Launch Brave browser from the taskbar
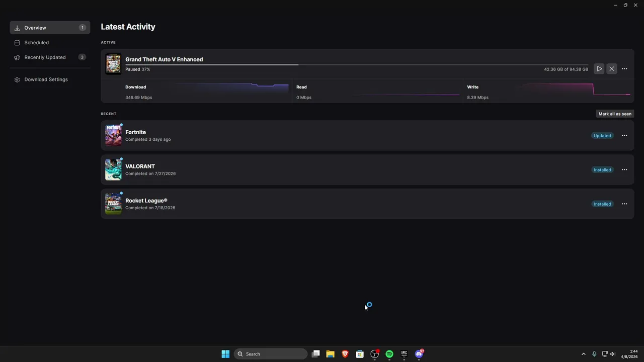 point(345,354)
